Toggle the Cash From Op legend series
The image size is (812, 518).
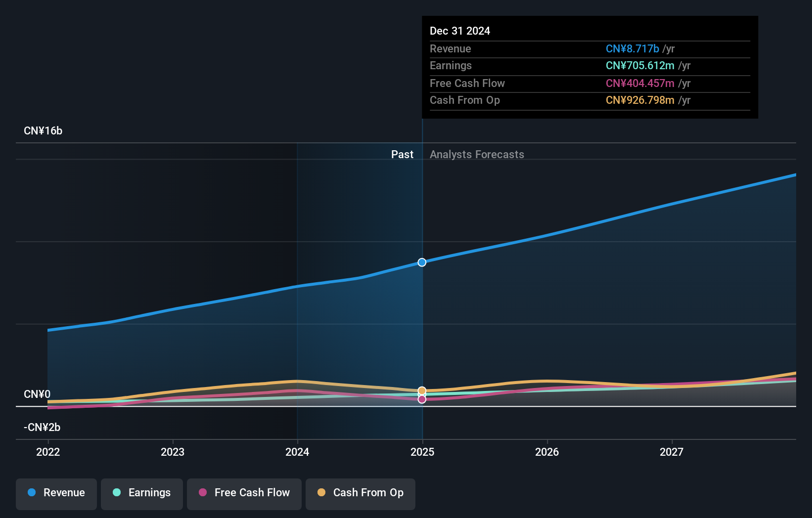[x=361, y=494]
